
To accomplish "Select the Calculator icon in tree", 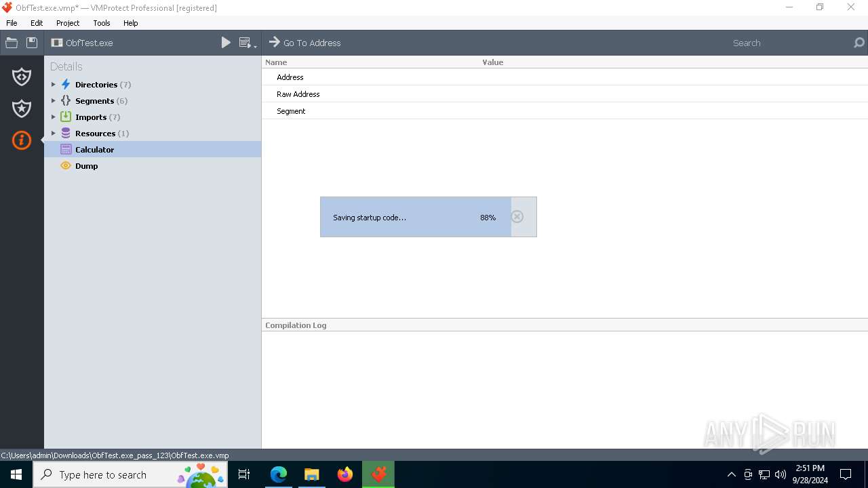I will point(66,150).
